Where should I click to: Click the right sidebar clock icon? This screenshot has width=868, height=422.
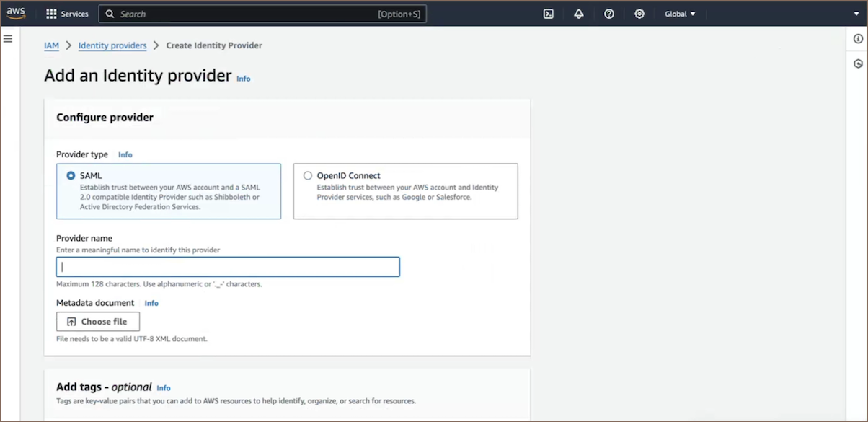tap(858, 63)
